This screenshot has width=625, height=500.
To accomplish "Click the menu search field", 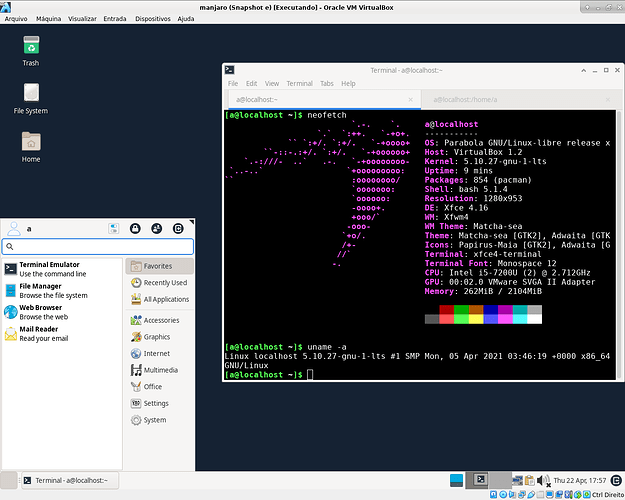I will coord(98,246).
